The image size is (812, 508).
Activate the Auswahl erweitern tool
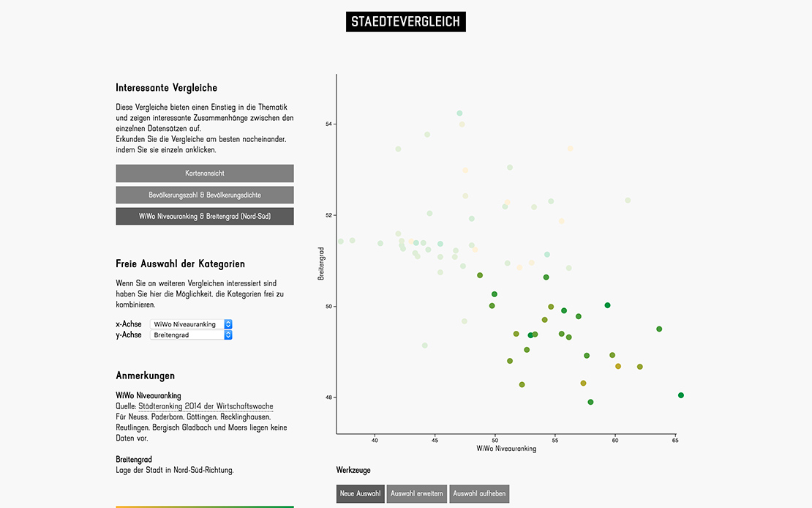click(x=416, y=494)
